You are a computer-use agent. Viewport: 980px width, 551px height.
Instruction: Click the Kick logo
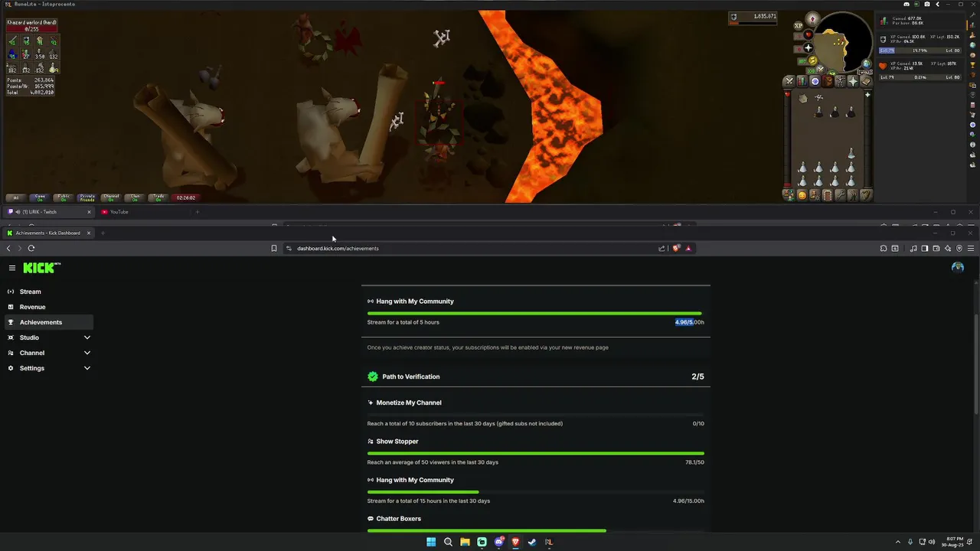pos(41,268)
